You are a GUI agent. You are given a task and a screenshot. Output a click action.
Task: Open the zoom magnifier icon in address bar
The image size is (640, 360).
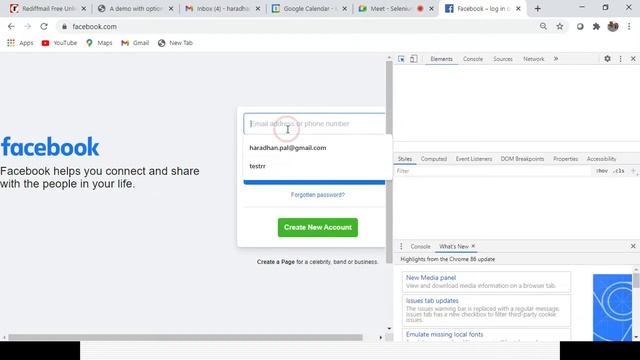point(543,26)
